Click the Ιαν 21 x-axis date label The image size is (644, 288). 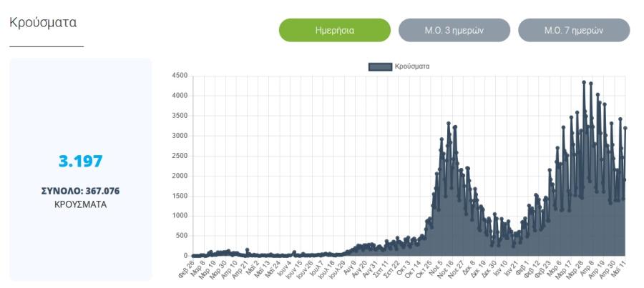[512, 267]
